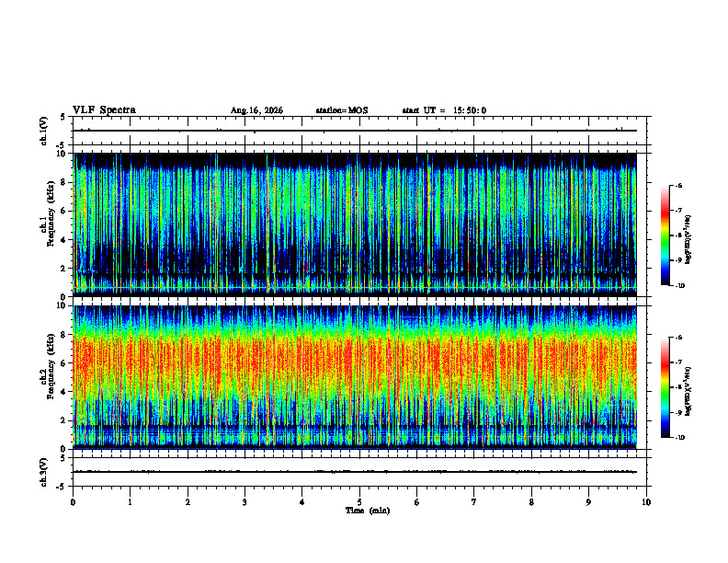Click the "Aug.16, 2026" date label

pos(256,110)
